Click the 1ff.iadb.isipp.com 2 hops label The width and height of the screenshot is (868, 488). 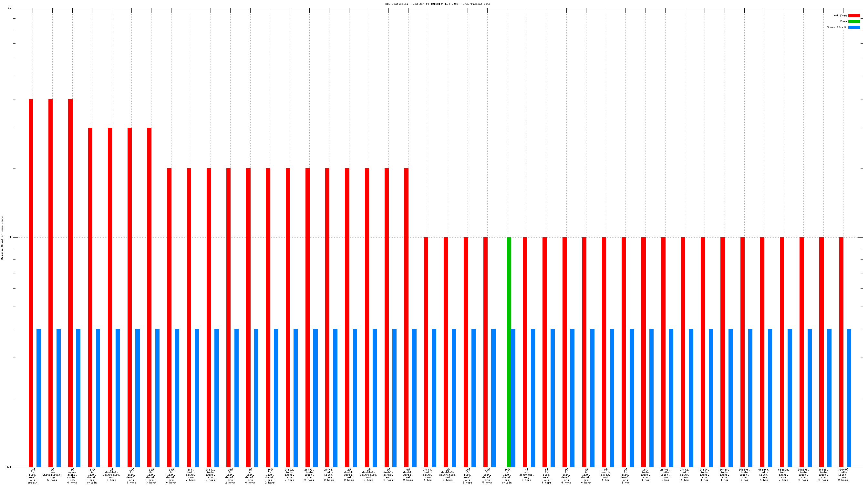point(191,474)
